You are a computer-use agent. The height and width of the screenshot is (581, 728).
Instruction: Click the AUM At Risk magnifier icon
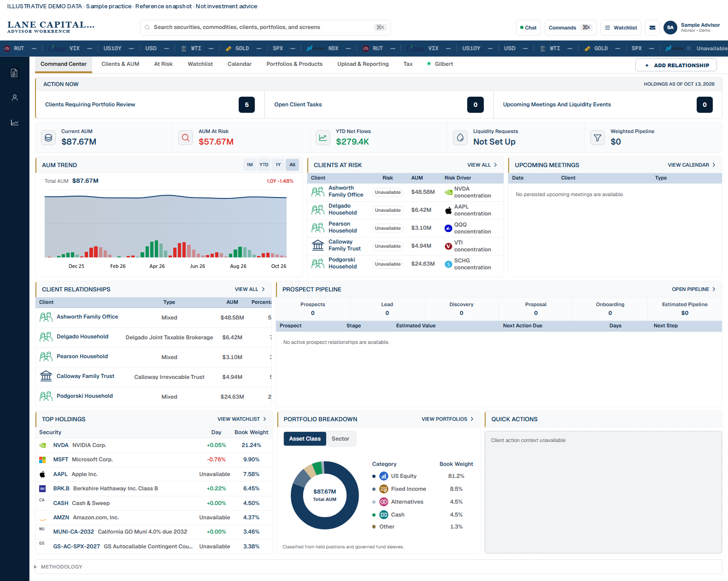[x=186, y=138]
